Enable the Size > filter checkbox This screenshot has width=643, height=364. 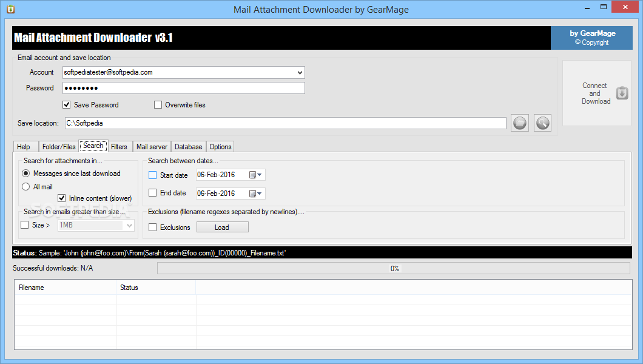[25, 225]
